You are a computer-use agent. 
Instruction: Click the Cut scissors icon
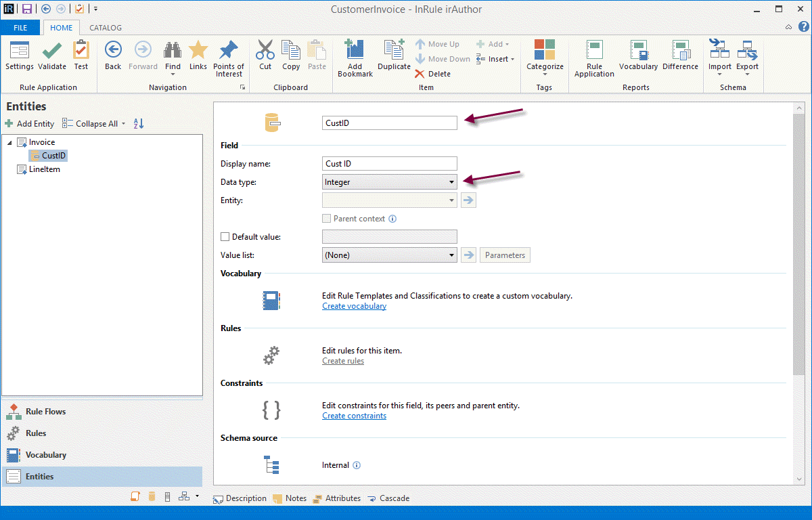tap(265, 51)
